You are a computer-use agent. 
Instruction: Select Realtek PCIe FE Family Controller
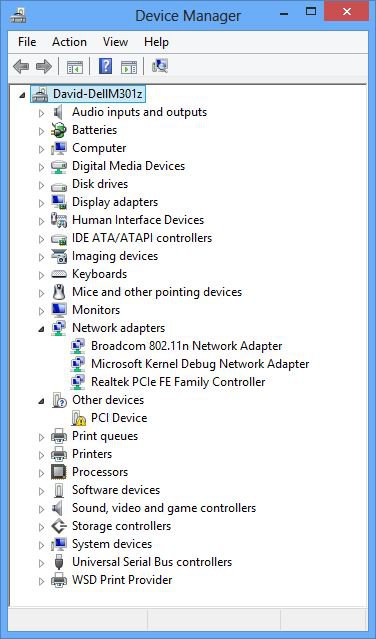click(178, 382)
